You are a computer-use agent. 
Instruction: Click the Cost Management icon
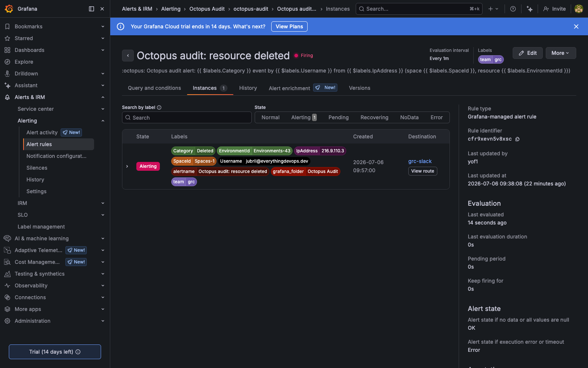7,262
